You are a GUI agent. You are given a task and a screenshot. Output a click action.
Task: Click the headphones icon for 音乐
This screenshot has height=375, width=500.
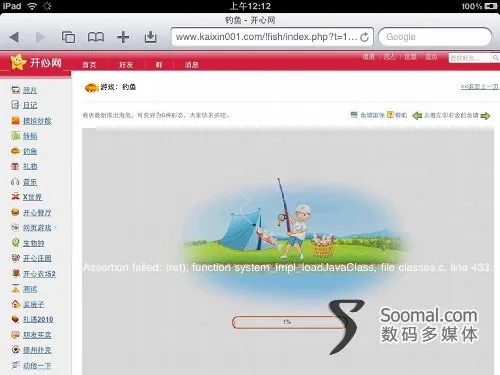pyautogui.click(x=15, y=182)
